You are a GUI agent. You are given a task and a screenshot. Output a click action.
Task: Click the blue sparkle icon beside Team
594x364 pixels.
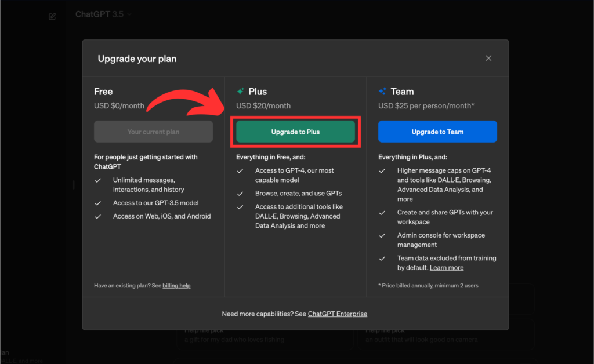382,92
